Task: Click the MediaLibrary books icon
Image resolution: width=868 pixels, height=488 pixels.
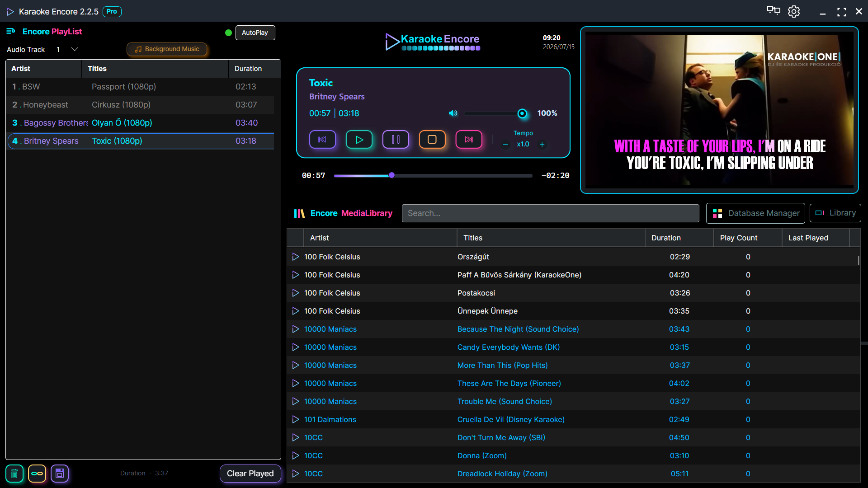Action: click(x=299, y=213)
